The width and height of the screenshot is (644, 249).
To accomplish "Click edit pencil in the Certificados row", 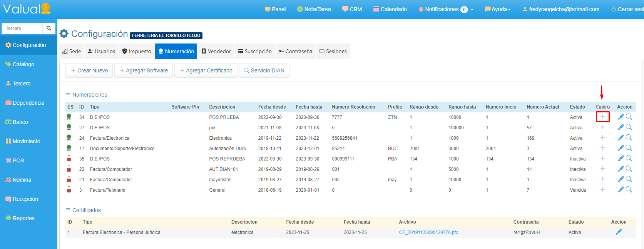I will (x=619, y=232).
